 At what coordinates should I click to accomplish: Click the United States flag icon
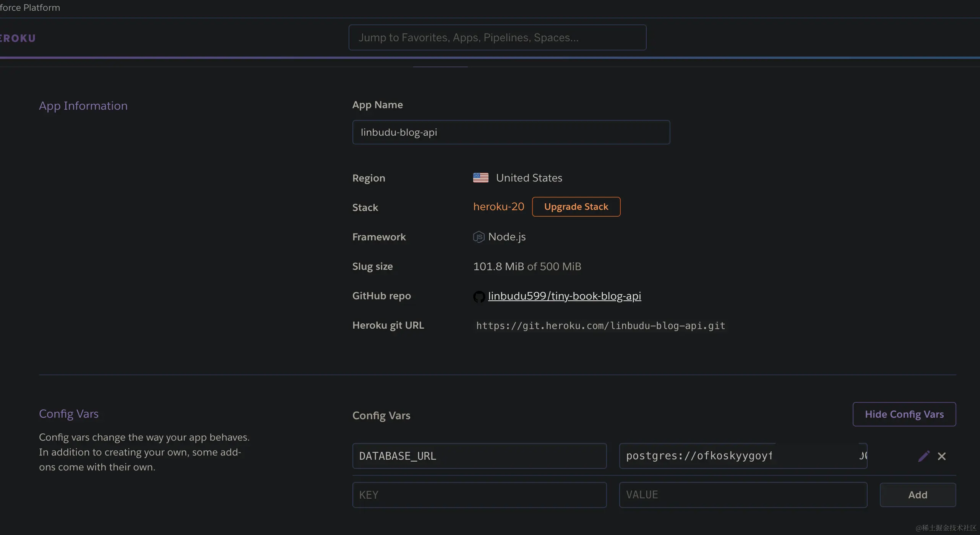click(x=480, y=178)
